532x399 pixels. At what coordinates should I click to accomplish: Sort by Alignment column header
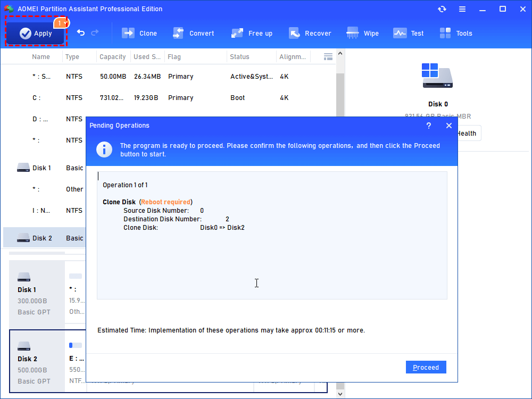pyautogui.click(x=293, y=57)
